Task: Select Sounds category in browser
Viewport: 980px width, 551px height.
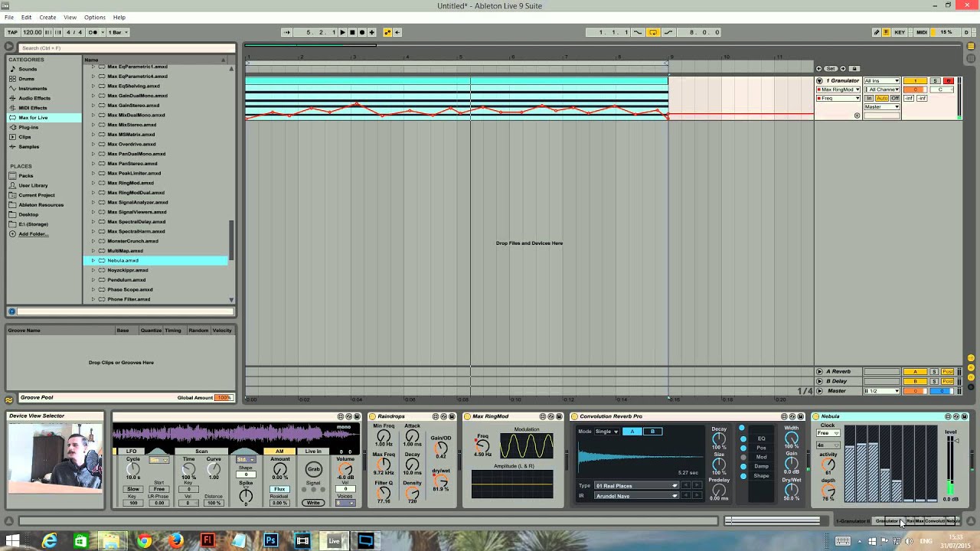Action: (28, 69)
